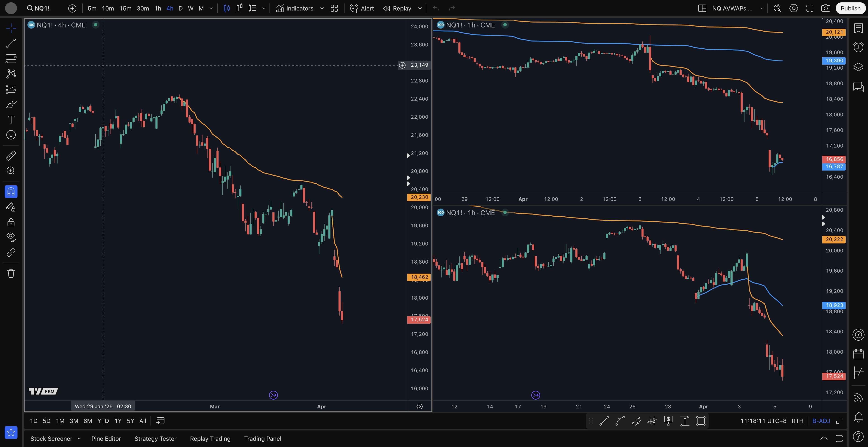Viewport: 868px width, 447px height.
Task: Toggle lock all drawing tools
Action: tap(11, 222)
